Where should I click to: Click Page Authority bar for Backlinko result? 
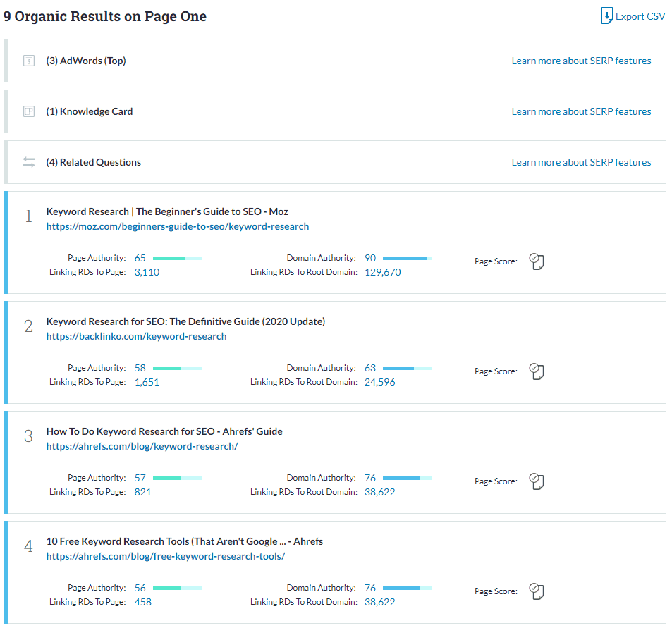178,368
